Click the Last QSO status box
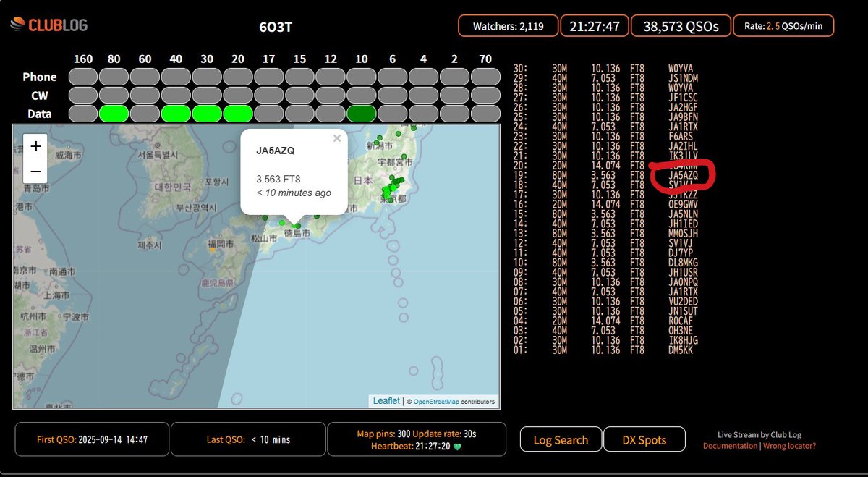Image resolution: width=868 pixels, height=477 pixels. point(249,439)
